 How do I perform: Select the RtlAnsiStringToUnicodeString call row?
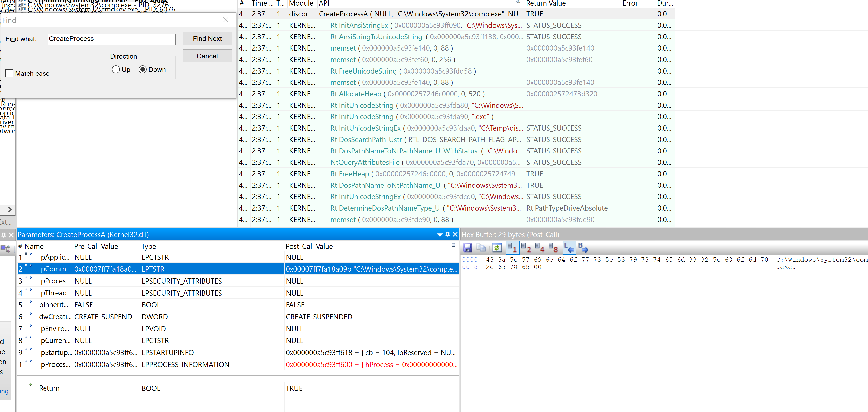(457, 37)
